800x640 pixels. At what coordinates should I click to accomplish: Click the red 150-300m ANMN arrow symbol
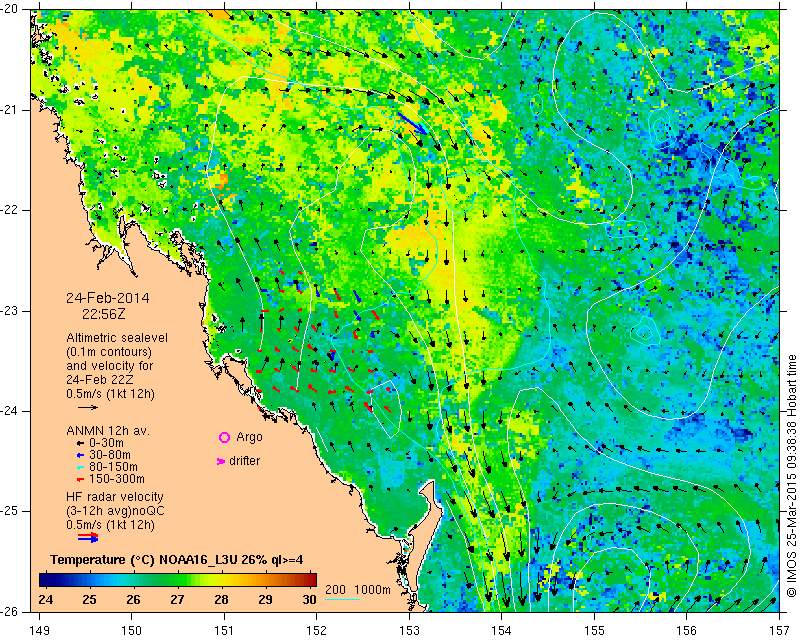click(x=80, y=479)
